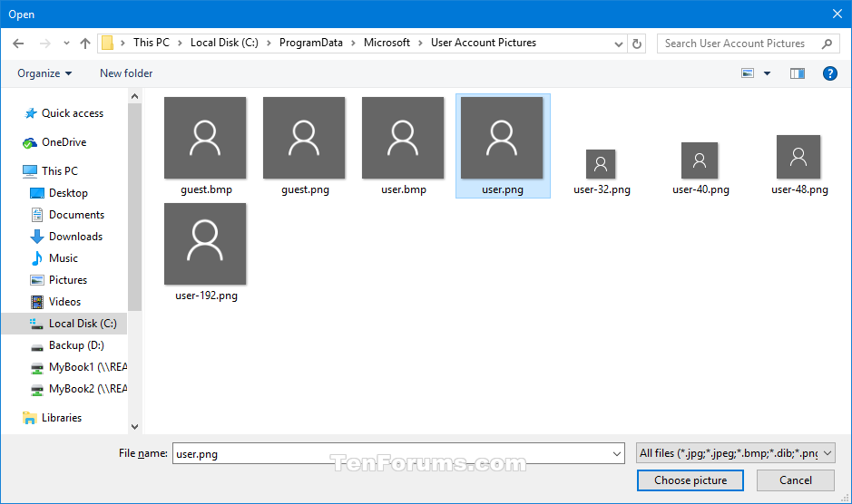
Task: Refresh the current folder view
Action: coord(637,44)
